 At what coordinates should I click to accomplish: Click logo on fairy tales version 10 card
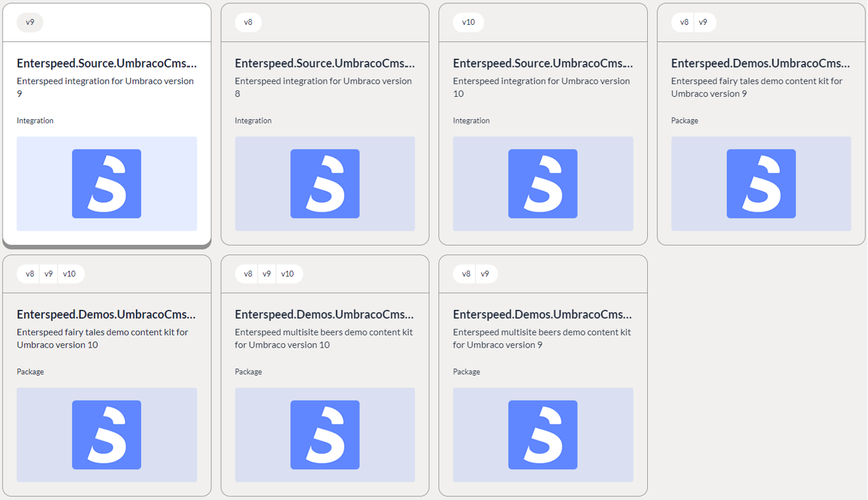(x=107, y=435)
